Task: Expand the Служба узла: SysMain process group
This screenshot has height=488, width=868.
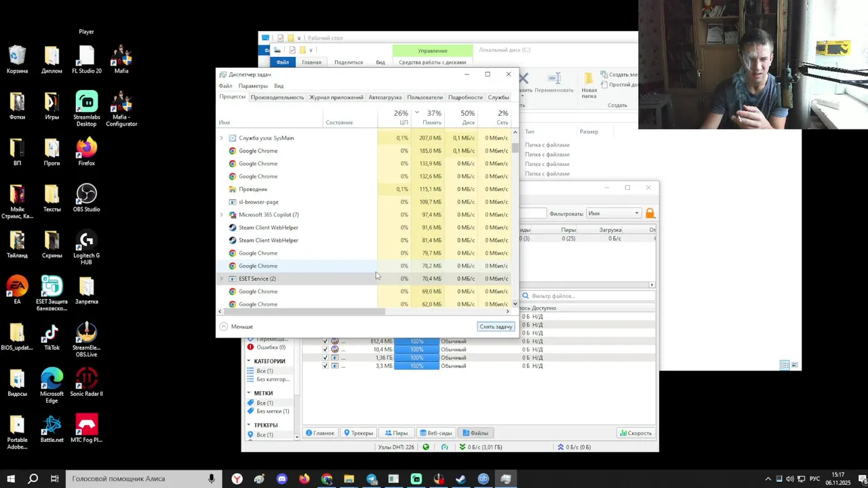Action: click(221, 138)
